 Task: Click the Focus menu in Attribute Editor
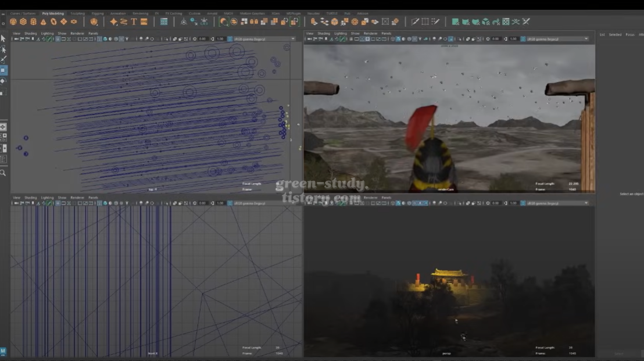point(629,34)
